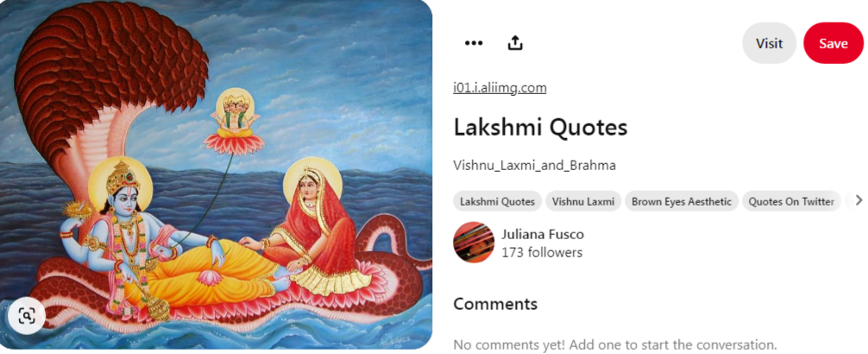
Task: Open the i01.i.aliimg.com source link
Action: (x=500, y=87)
